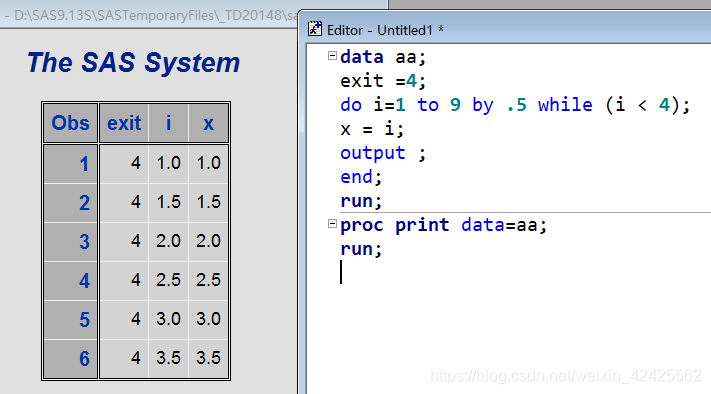Screen dimensions: 711x394
Task: Click the 'while' keyword in the do loop
Action: 565,105
